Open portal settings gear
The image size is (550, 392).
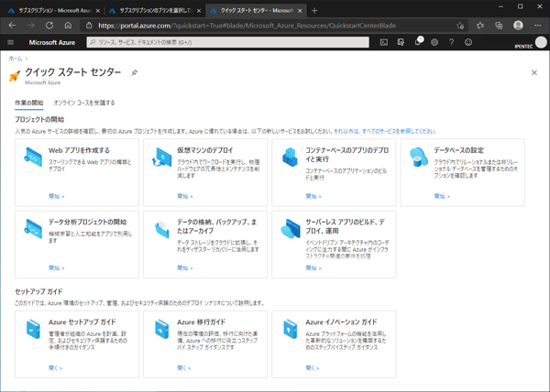434,42
